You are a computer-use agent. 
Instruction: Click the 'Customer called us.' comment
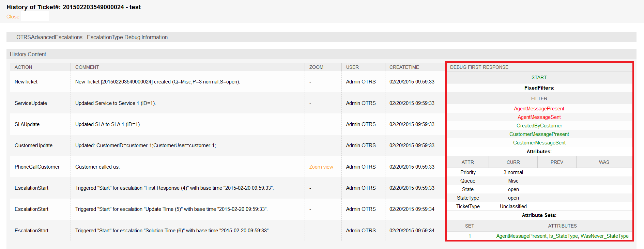(97, 167)
